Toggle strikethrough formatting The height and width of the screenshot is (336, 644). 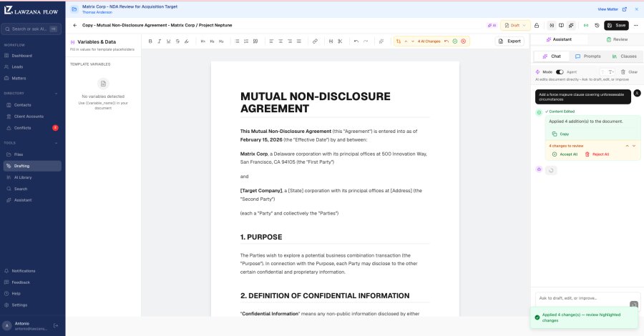pyautogui.click(x=177, y=41)
